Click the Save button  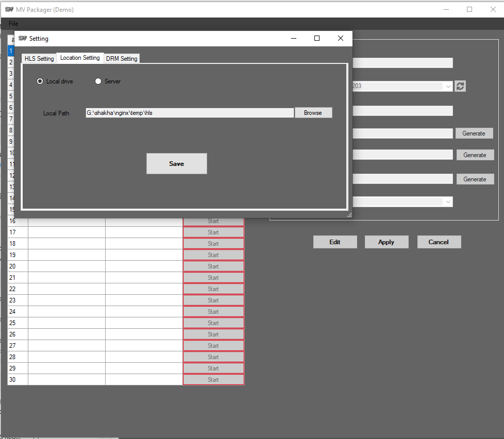point(176,163)
